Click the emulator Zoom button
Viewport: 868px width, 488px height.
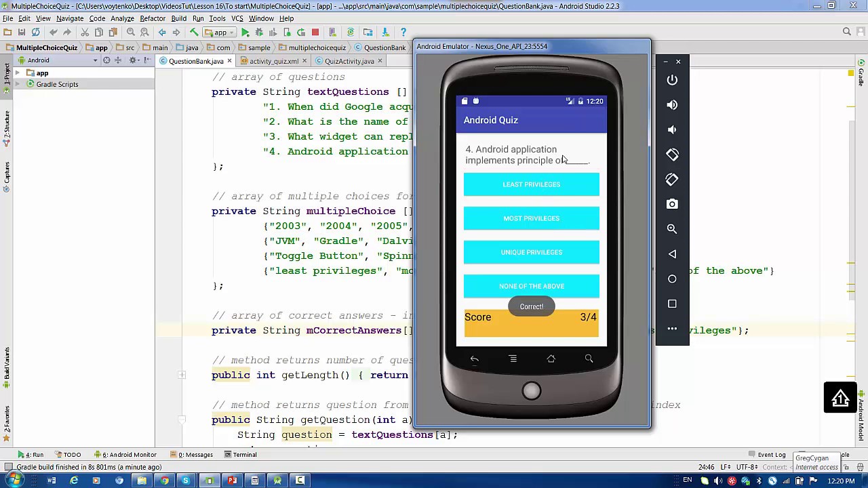pos(672,229)
